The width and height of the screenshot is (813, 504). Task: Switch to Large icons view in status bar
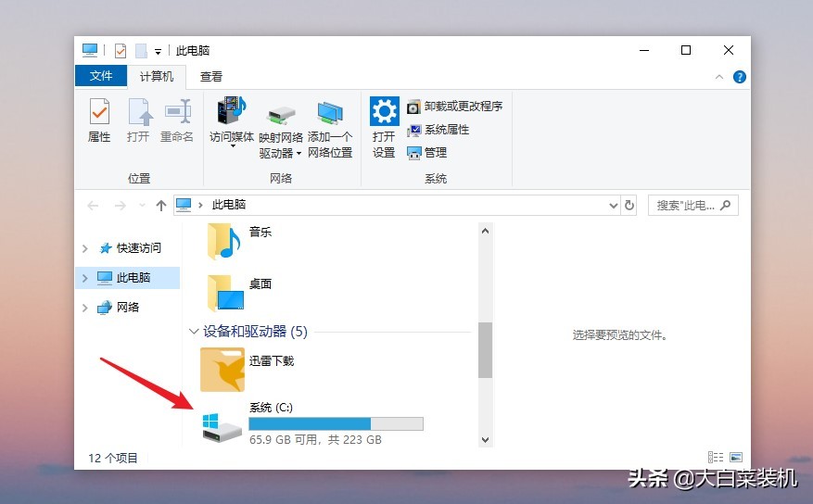[x=736, y=458]
